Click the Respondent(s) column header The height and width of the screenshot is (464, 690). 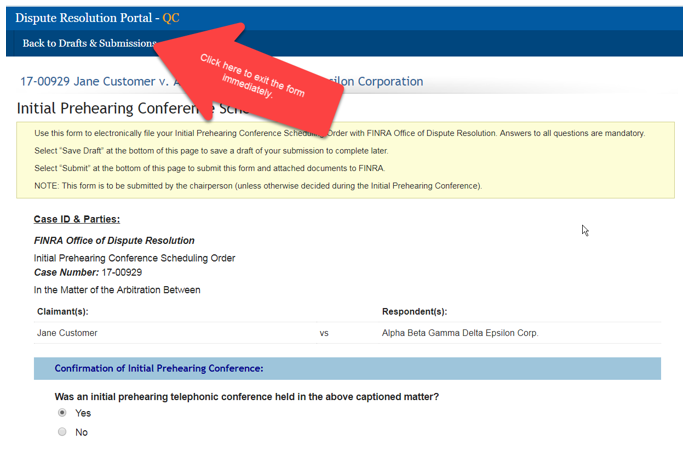[x=414, y=311]
